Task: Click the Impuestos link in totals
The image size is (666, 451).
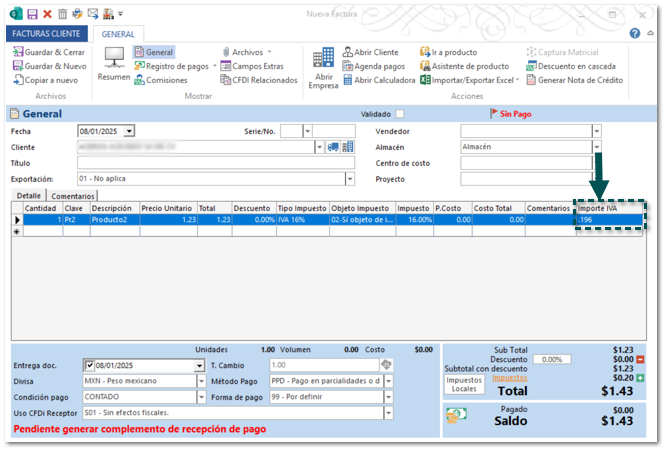Action: [509, 377]
